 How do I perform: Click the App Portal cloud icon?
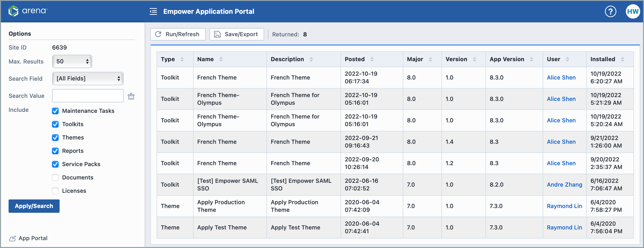pyautogui.click(x=12, y=238)
